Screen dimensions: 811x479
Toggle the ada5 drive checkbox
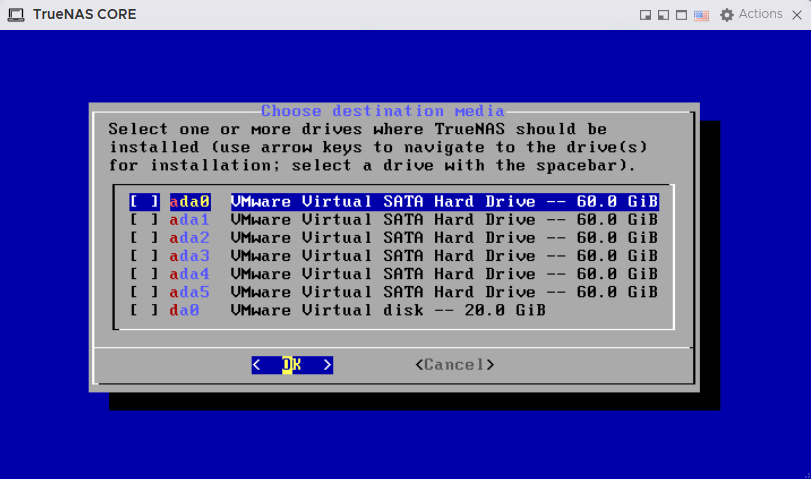point(144,292)
